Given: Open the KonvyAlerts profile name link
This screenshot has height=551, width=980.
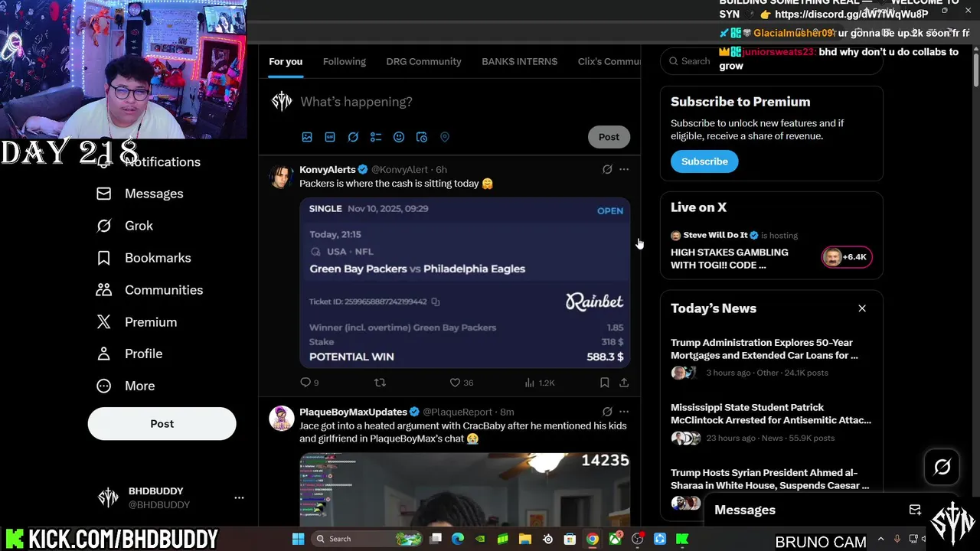Looking at the screenshot, I should point(328,169).
